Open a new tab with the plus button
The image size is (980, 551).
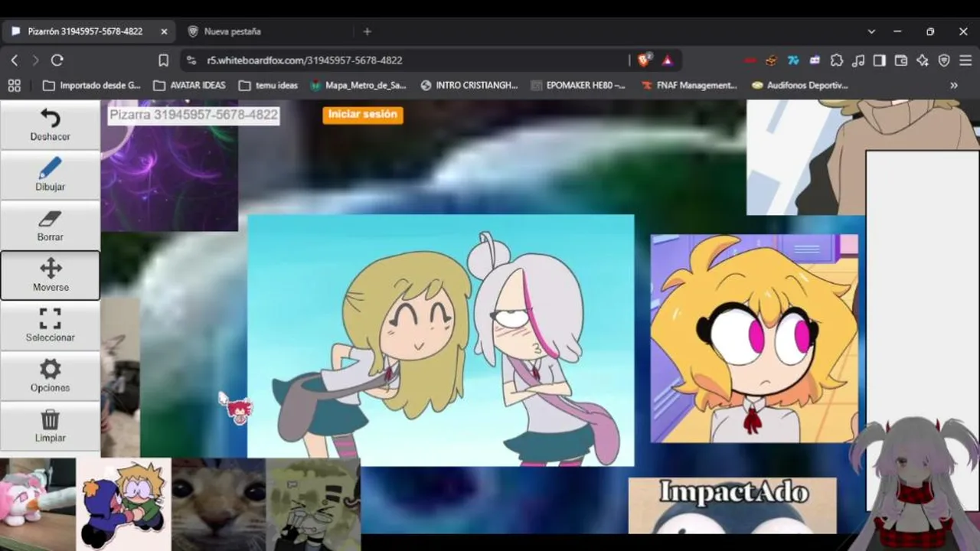pyautogui.click(x=367, y=31)
